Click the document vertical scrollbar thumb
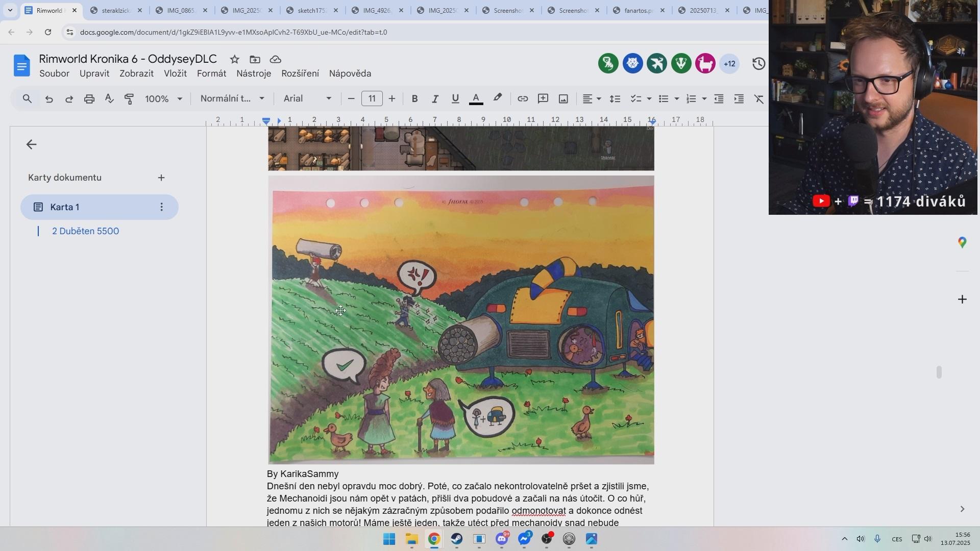 click(x=939, y=372)
